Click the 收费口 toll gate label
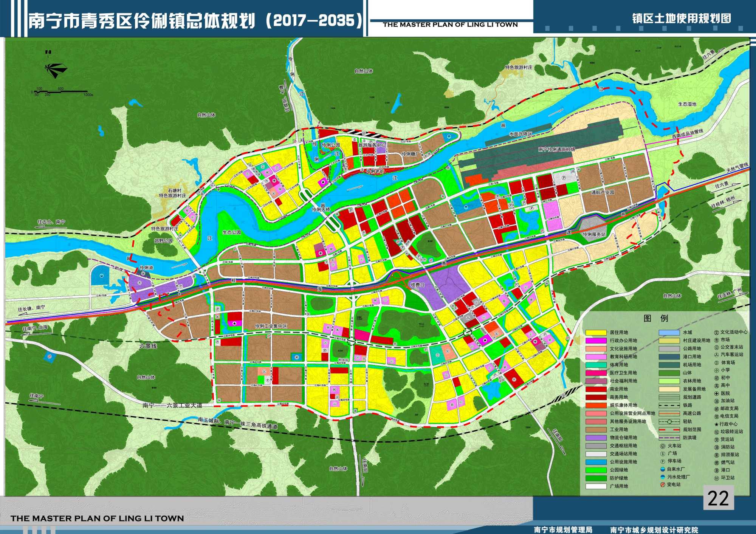The image size is (756, 534). pyautogui.click(x=418, y=285)
